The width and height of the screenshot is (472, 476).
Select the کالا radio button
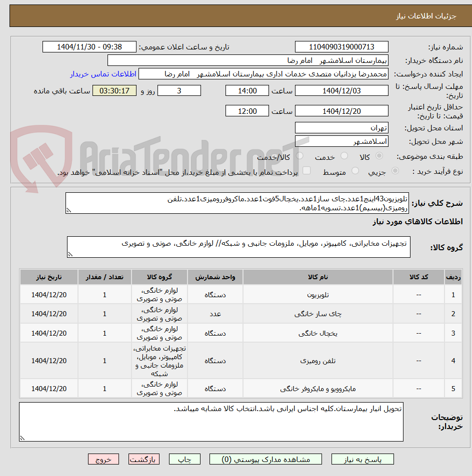[x=379, y=156]
